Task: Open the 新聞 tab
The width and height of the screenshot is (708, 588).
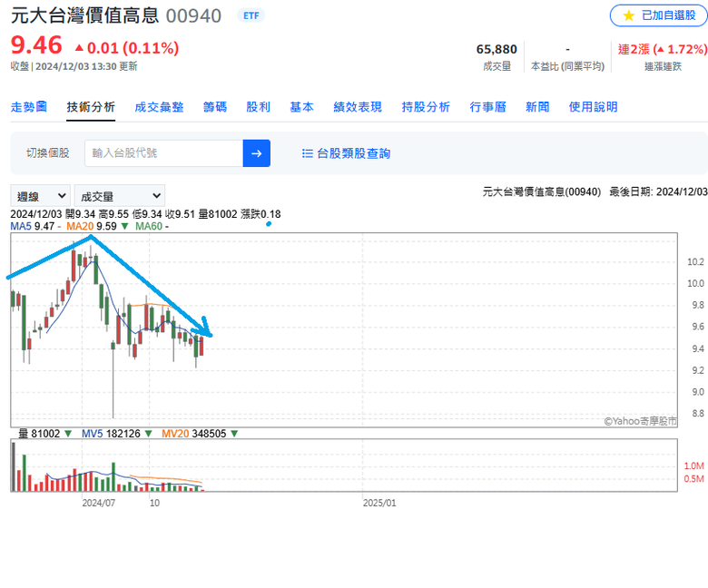Action: pos(537,107)
